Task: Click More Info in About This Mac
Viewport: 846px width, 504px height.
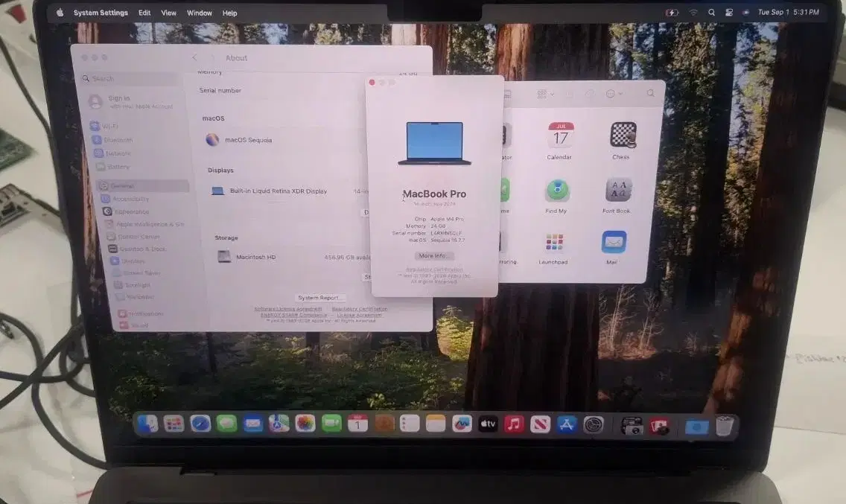Action: [x=433, y=256]
